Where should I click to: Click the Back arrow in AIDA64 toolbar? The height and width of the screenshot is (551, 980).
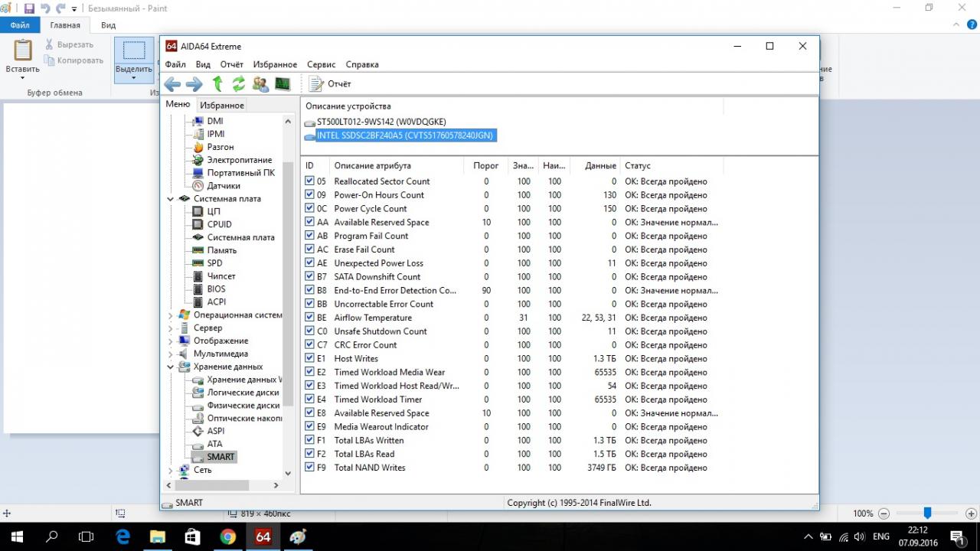[172, 84]
